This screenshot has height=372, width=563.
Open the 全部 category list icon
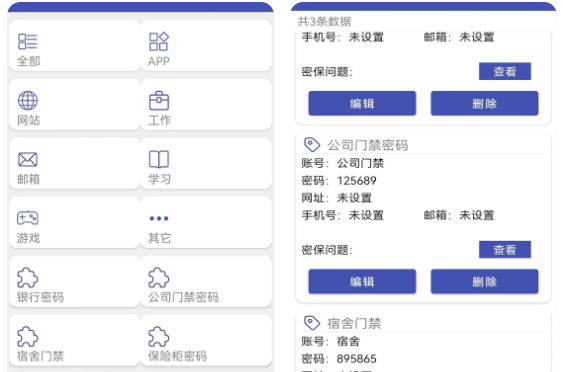click(x=28, y=41)
